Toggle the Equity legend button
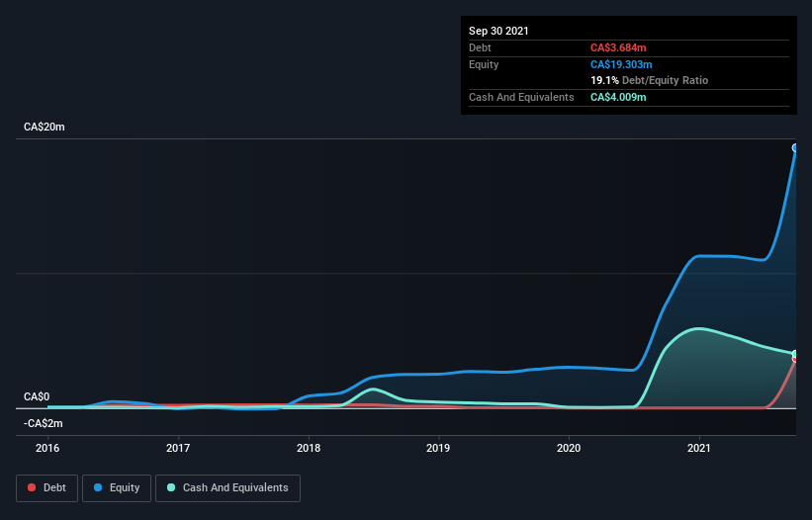812x520 pixels. [x=117, y=488]
